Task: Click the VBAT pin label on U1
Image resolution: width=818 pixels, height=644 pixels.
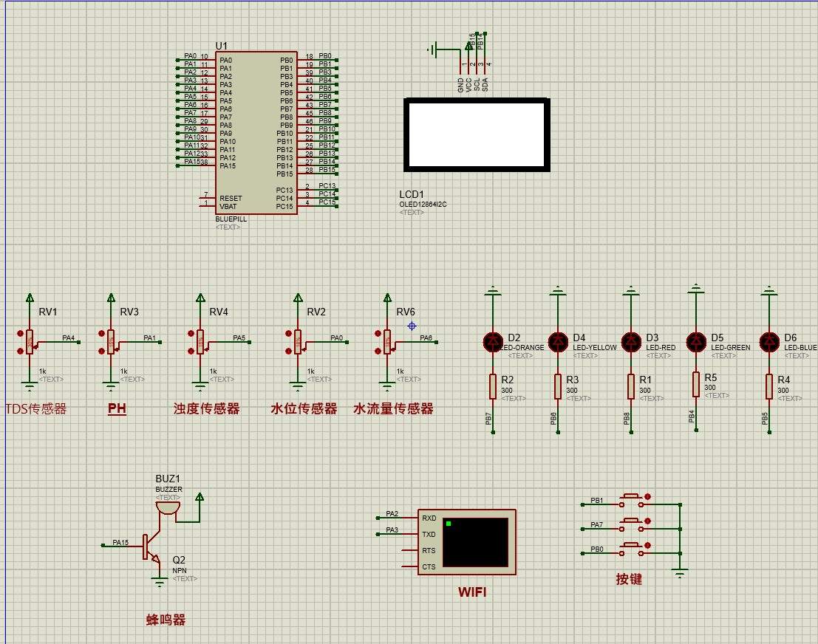Action: pyautogui.click(x=228, y=207)
